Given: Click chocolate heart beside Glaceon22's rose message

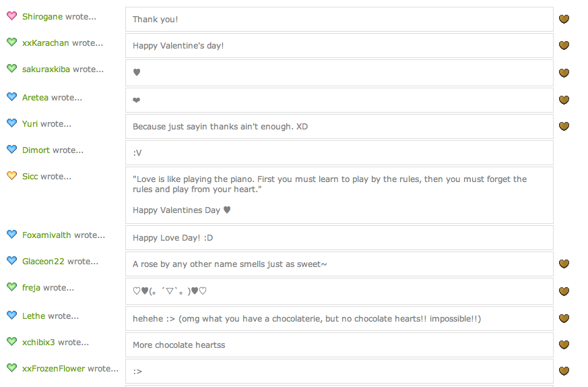Looking at the screenshot, I should [564, 264].
